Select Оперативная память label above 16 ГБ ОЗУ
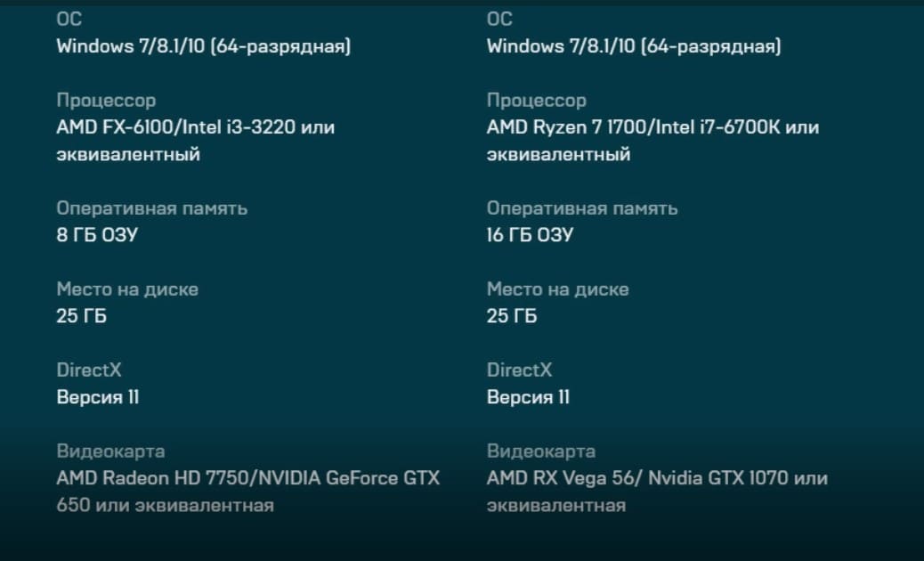Viewport: 924px width, 561px height. [581, 208]
